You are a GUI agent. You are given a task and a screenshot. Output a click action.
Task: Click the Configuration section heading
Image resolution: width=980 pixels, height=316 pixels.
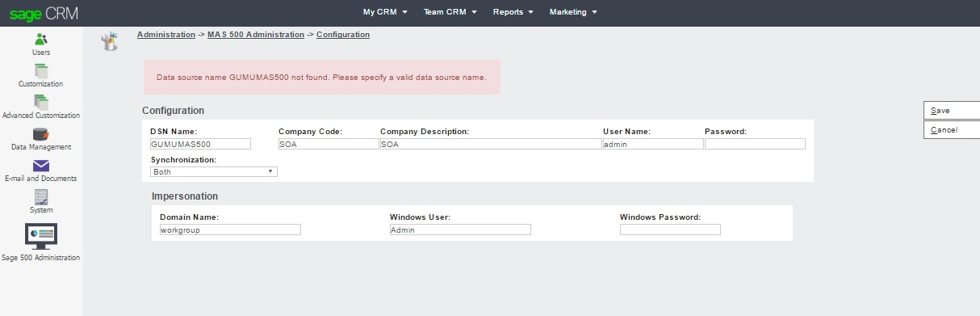173,111
